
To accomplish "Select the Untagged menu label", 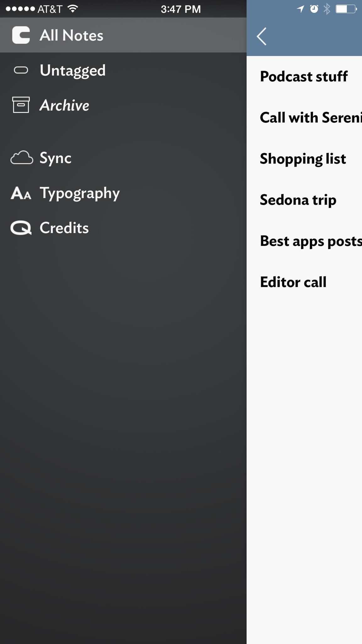I will (x=73, y=70).
